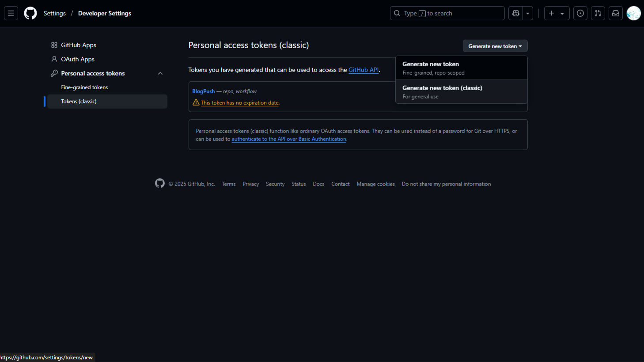Click the Contact footer link
The height and width of the screenshot is (362, 644).
click(341, 184)
